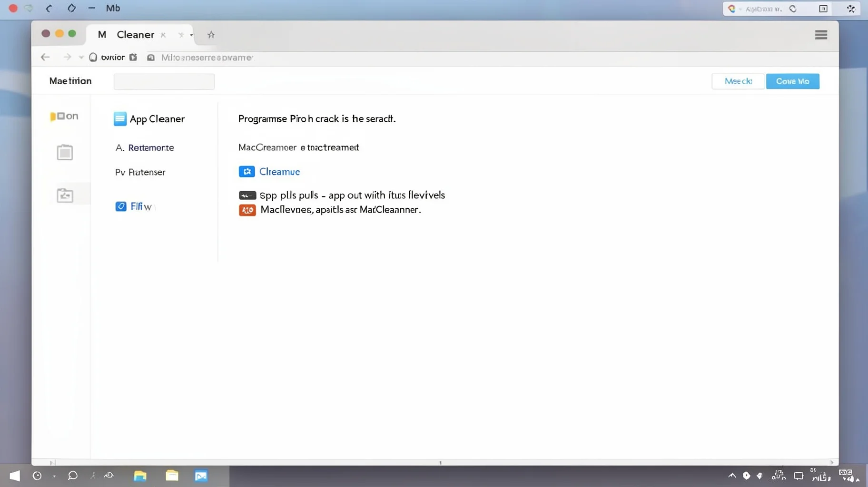Click the panel layout icon in the top-right
This screenshot has height=487, width=868.
click(x=823, y=9)
